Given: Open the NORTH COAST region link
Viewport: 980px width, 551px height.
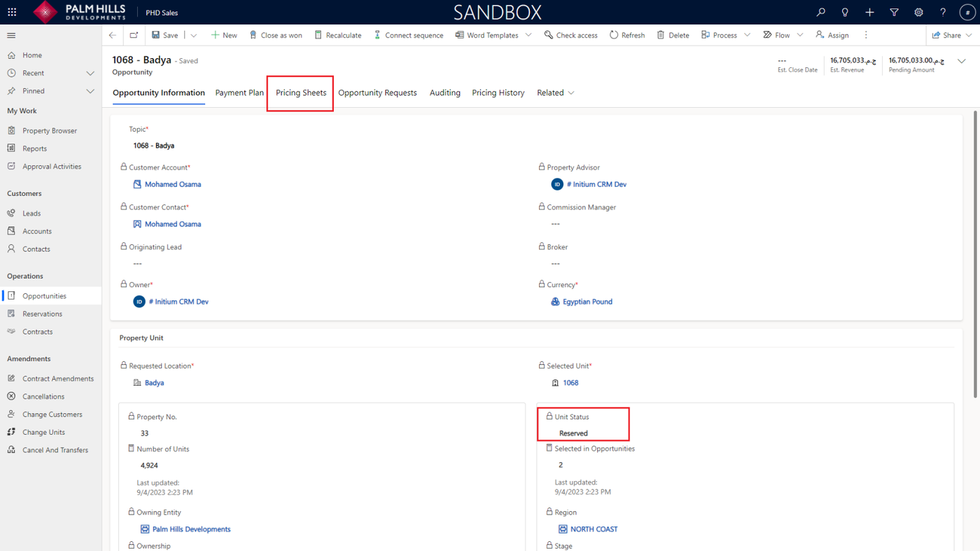Looking at the screenshot, I should click(x=594, y=529).
